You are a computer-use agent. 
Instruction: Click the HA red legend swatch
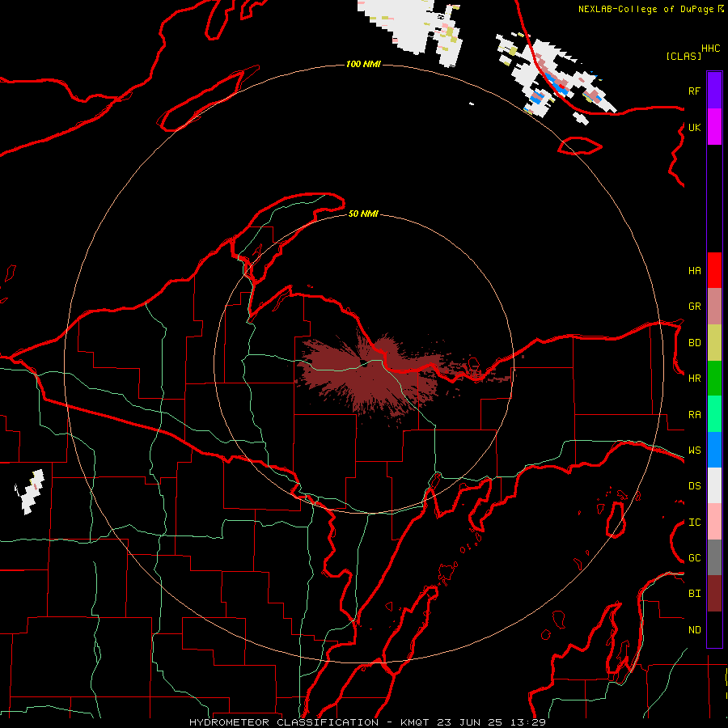coord(714,270)
